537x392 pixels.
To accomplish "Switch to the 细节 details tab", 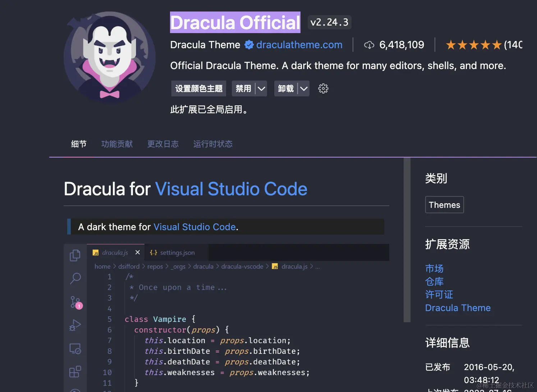I will pos(79,144).
